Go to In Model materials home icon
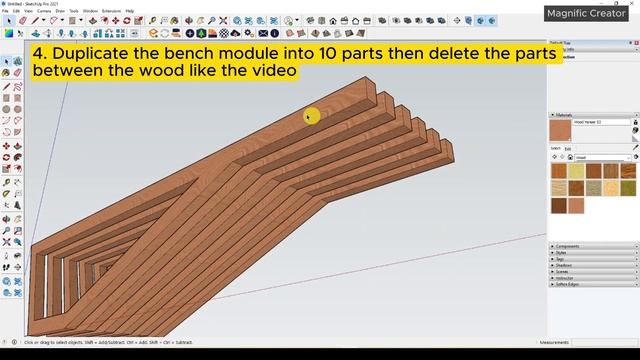This screenshot has width=640, height=360. [570, 157]
